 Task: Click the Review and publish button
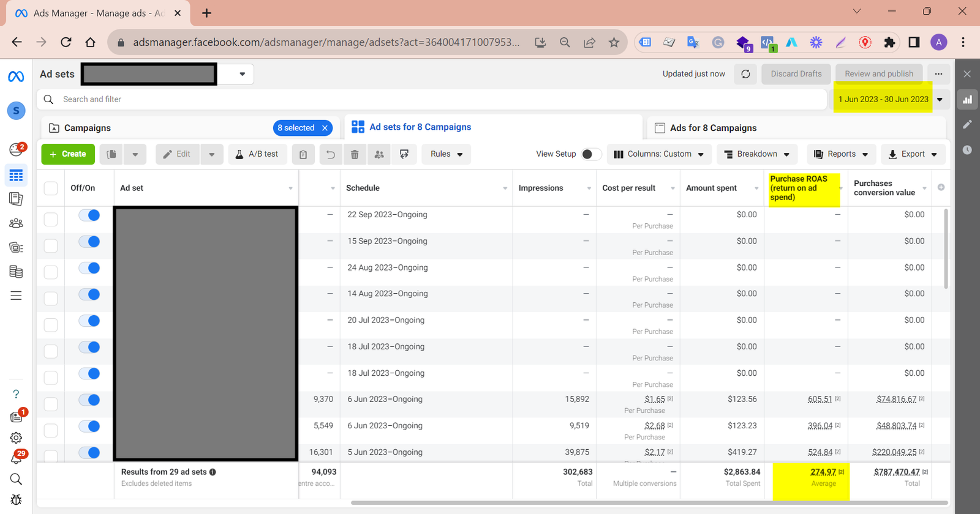pyautogui.click(x=879, y=74)
